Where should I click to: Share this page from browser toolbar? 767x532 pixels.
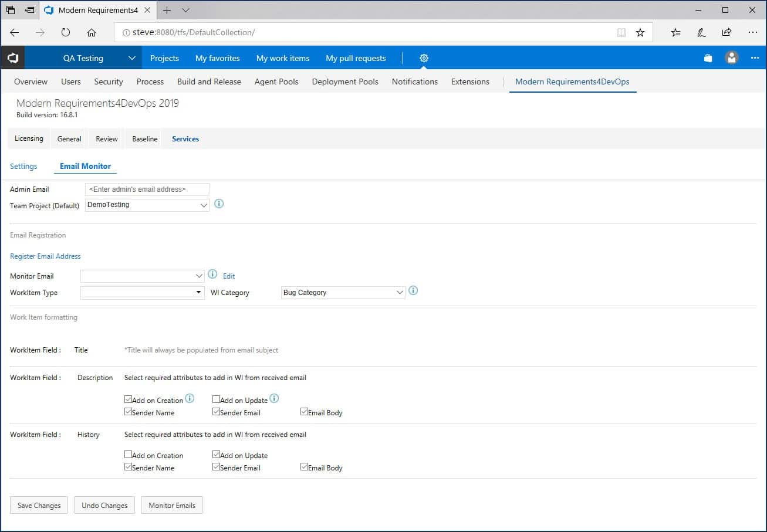coord(727,32)
